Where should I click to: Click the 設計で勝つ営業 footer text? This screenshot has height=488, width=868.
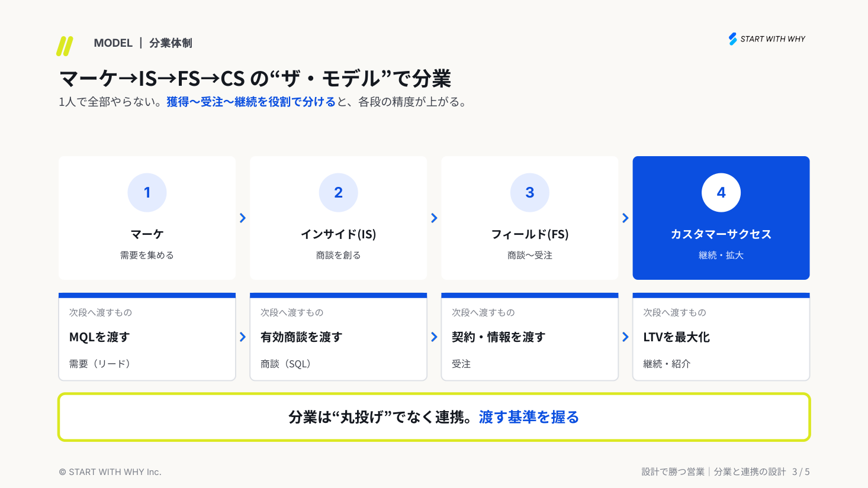[673, 471]
